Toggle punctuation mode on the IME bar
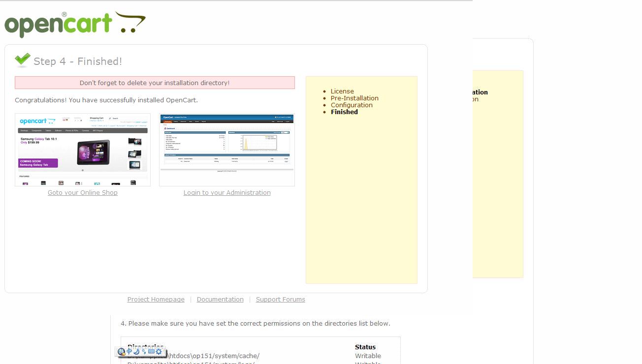This screenshot has height=364, width=642. (144, 351)
